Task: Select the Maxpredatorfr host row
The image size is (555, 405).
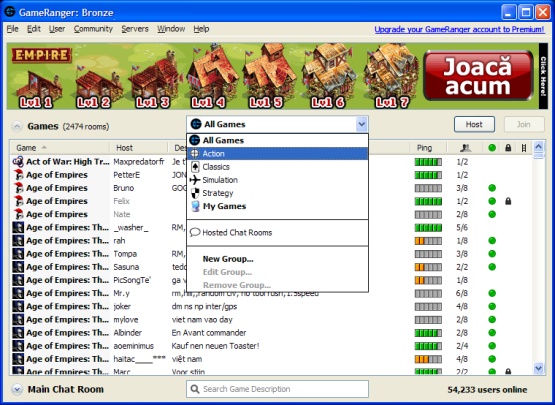Action: [x=271, y=162]
